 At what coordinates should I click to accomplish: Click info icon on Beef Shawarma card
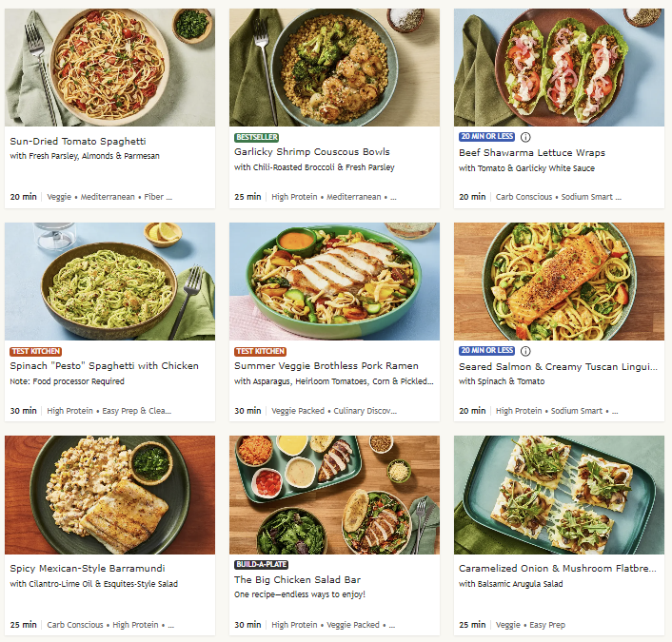click(x=525, y=137)
